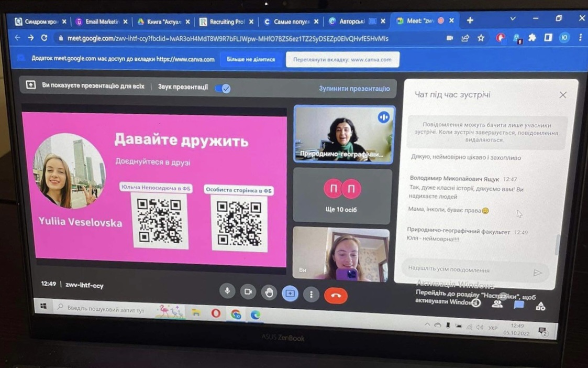The height and width of the screenshot is (368, 588).
Task: Select the "Природничо-географічни" participant tile
Action: coord(343,134)
